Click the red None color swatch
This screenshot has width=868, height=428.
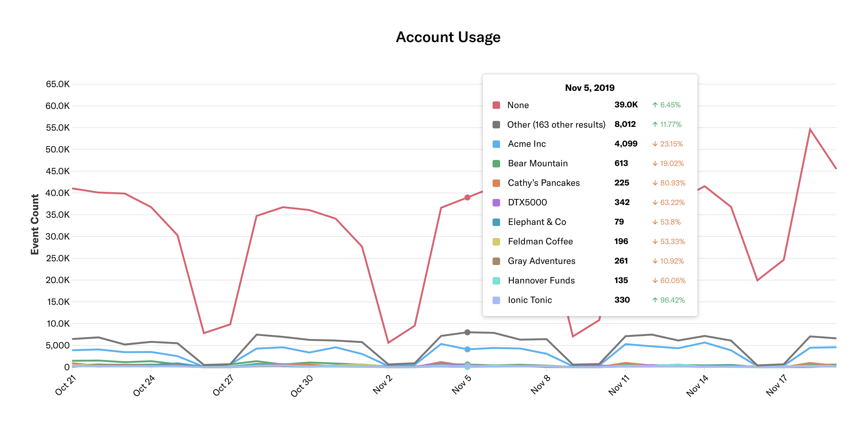[x=496, y=105]
